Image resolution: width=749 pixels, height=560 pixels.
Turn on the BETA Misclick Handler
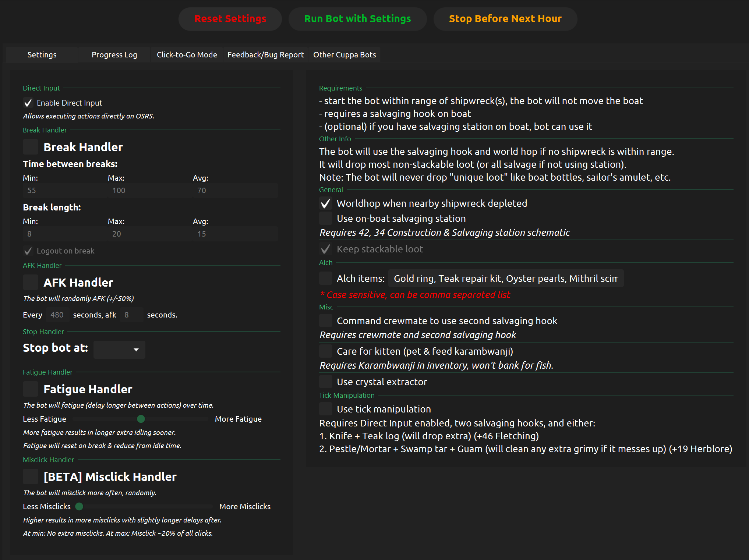point(31,476)
